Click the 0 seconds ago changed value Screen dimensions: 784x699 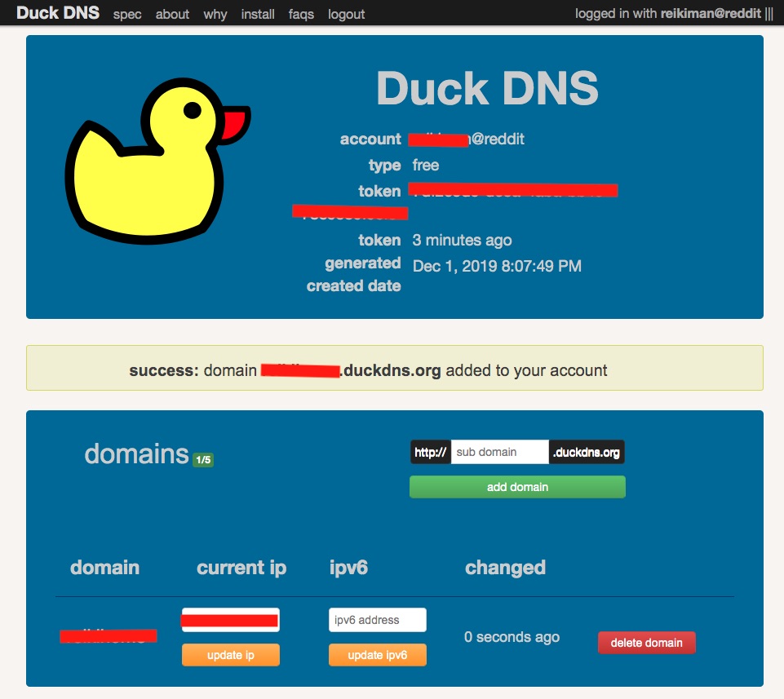512,637
